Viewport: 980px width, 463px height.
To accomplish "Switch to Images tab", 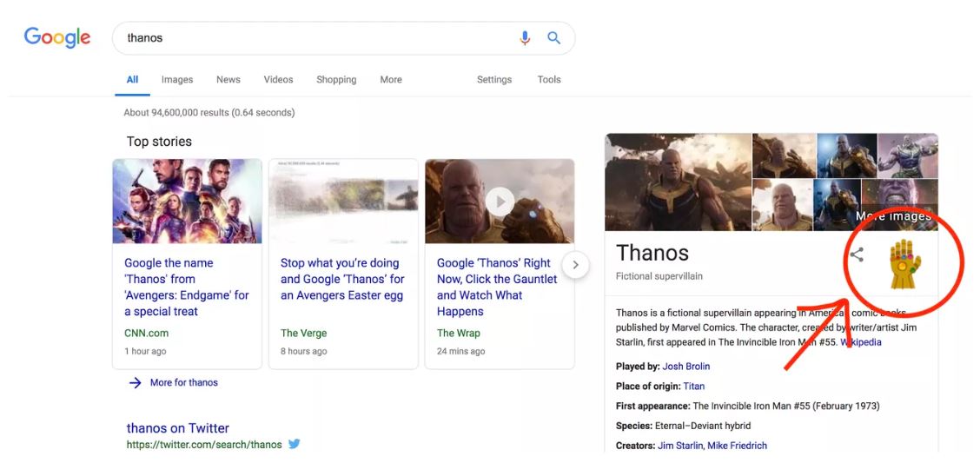I will click(177, 79).
